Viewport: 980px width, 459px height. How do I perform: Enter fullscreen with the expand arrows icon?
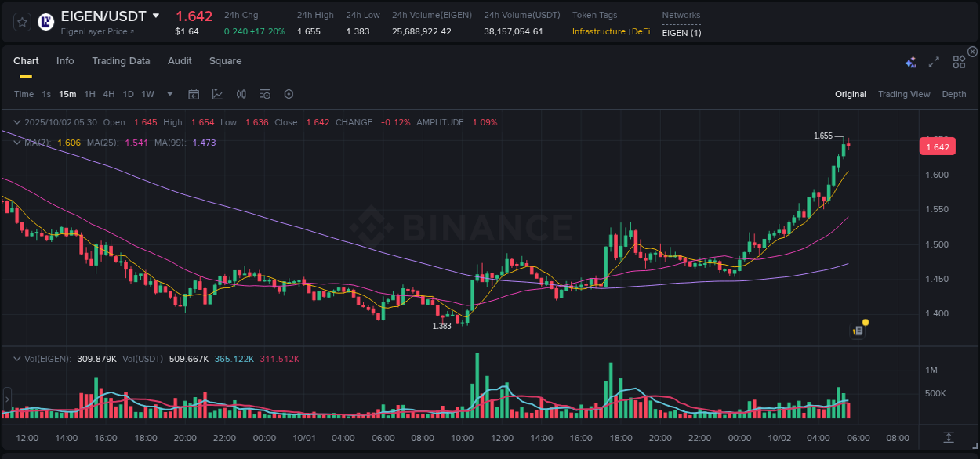coord(933,61)
